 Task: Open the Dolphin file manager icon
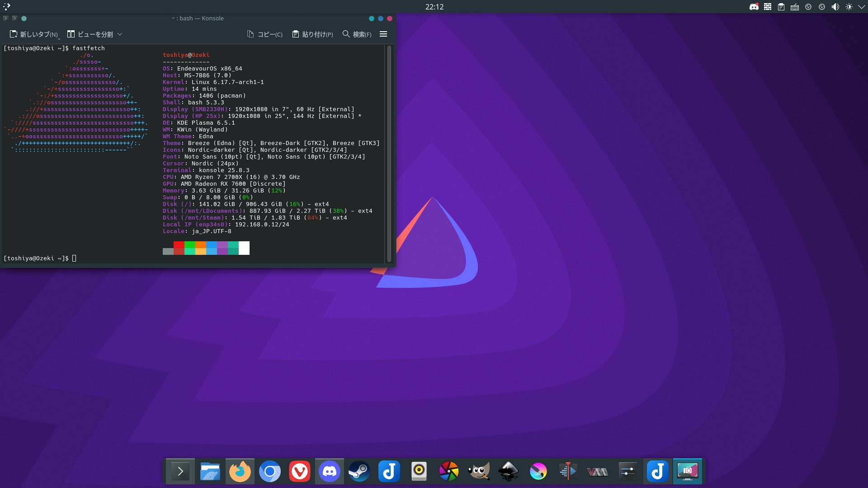(210, 472)
